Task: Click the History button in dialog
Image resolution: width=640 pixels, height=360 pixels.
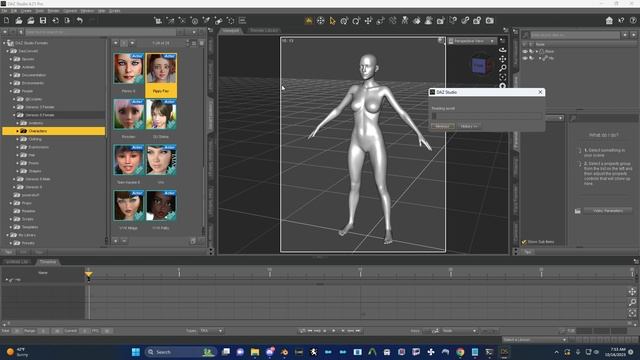Action: point(469,127)
